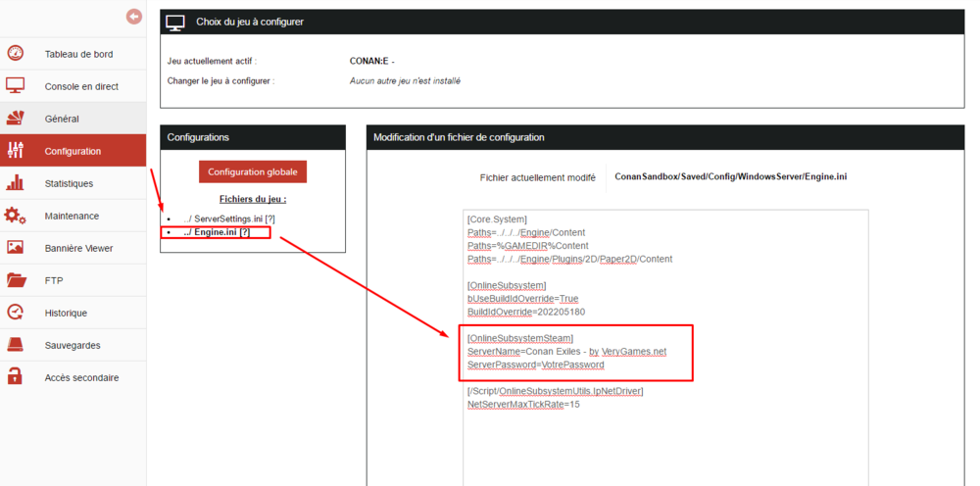Open the Statistiques menu item
980x486 pixels.
tap(69, 183)
